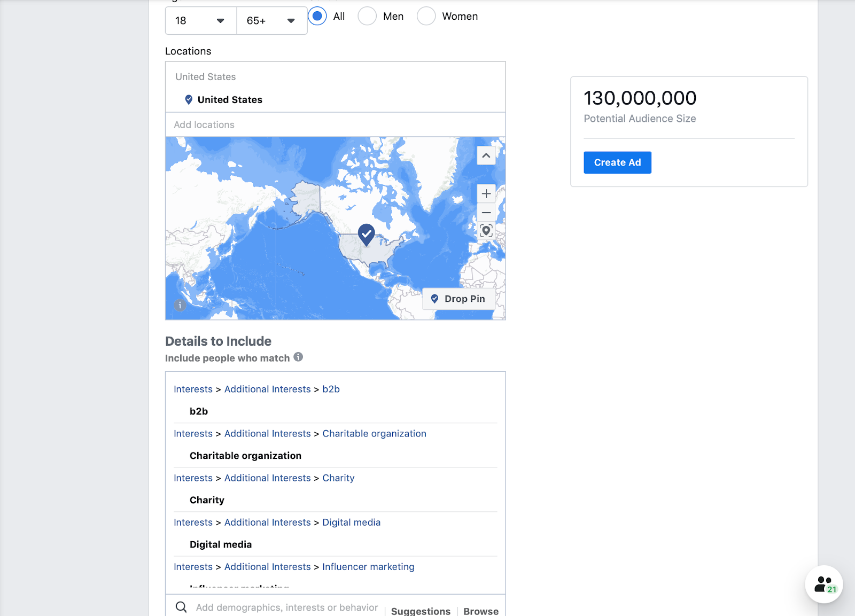855x616 pixels.
Task: Open the people icon with 21 badge
Action: pyautogui.click(x=824, y=584)
